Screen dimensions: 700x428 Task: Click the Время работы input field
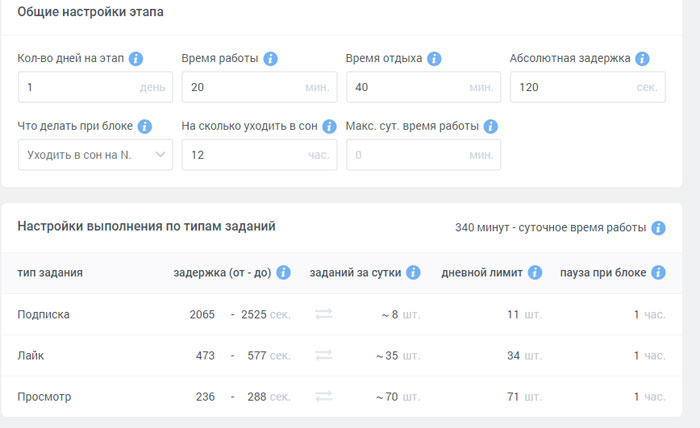(x=259, y=87)
